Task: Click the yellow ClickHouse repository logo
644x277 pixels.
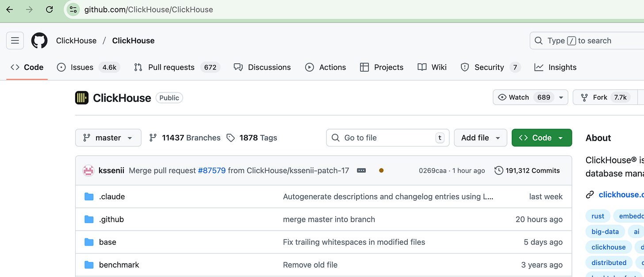Action: [x=82, y=98]
